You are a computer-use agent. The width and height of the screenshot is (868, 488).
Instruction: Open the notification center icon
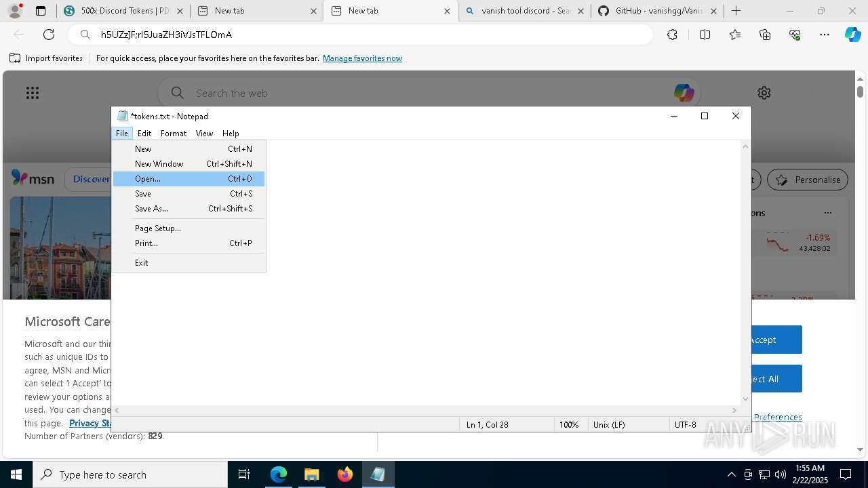(x=846, y=474)
